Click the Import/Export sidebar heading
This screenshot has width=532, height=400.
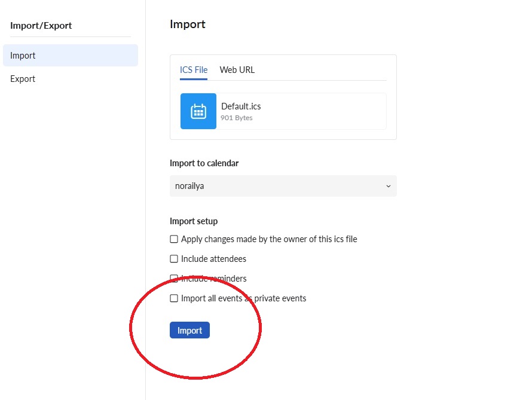click(41, 26)
